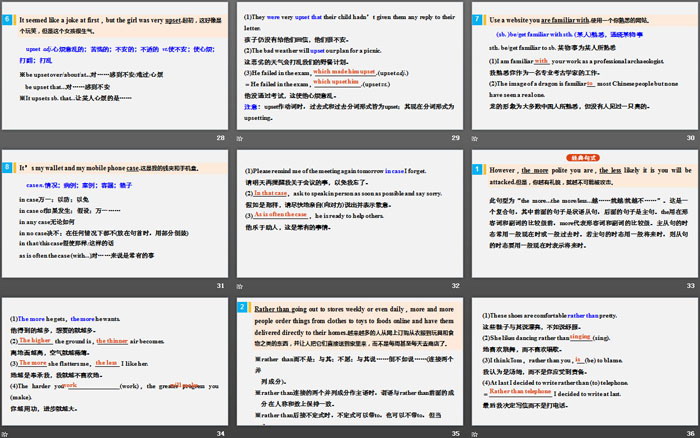Viewport: 700px width, 438px height.
Task: Click the animation star under slide 30
Action: pyautogui.click(x=475, y=139)
